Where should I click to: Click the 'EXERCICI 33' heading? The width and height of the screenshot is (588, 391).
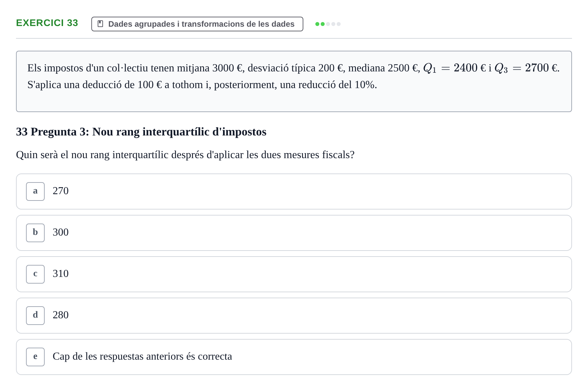pos(47,23)
